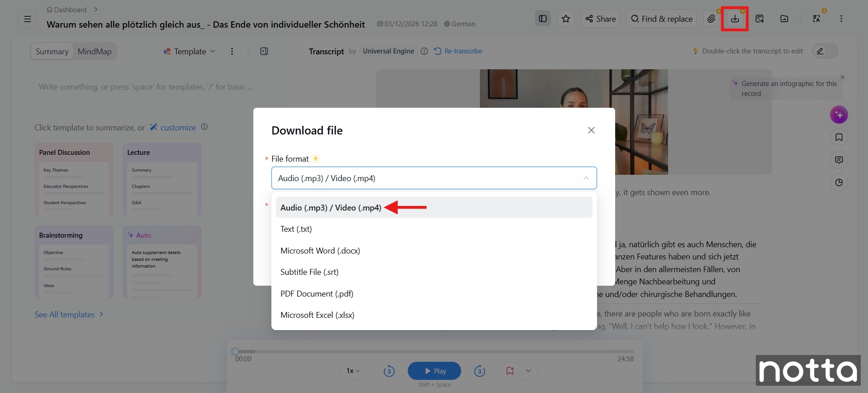The height and width of the screenshot is (393, 868).
Task: Switch to the MindMap tab
Action: pyautogui.click(x=95, y=52)
